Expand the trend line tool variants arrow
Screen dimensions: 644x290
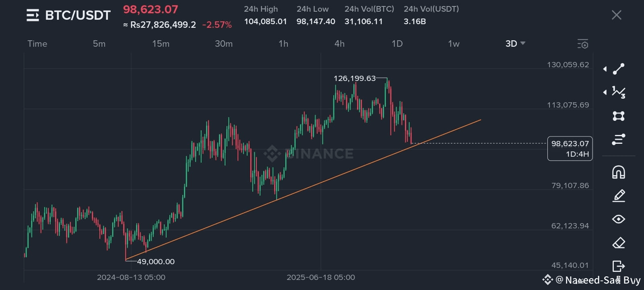(x=605, y=69)
